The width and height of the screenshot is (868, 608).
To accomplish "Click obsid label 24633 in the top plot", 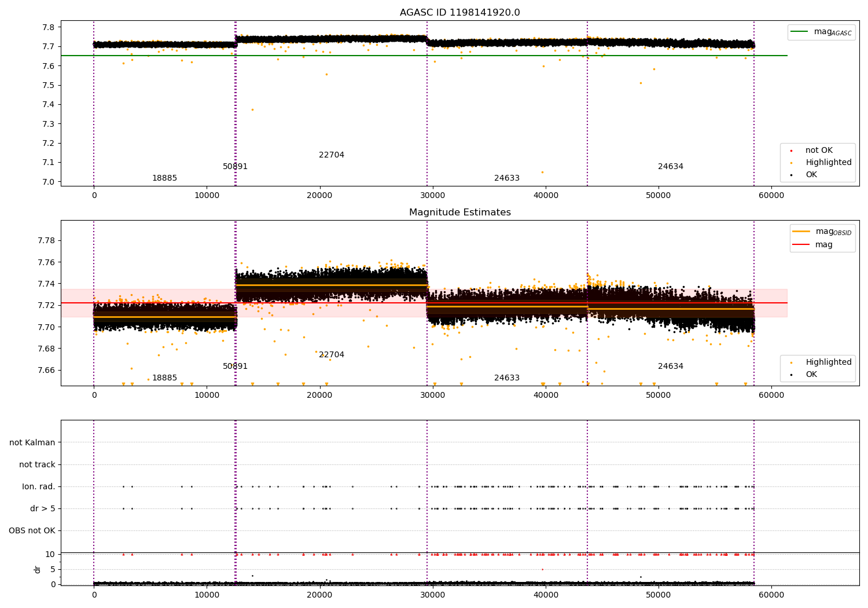I will click(507, 178).
